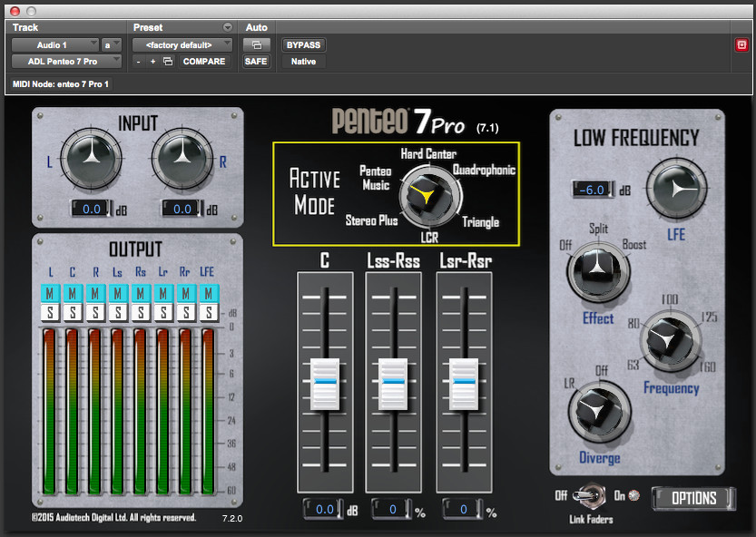Screen dimensions: 756x537
Task: Click the low frequency Effect knob
Action: tap(598, 271)
